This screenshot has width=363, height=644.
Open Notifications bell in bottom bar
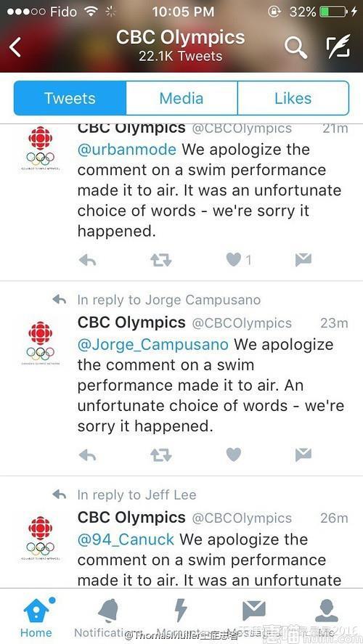tap(108, 617)
